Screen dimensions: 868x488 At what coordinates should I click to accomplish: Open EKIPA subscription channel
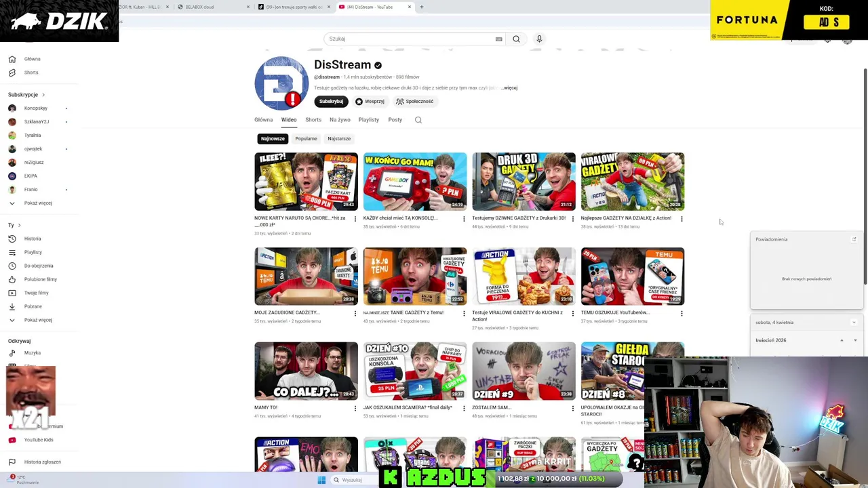[31, 176]
